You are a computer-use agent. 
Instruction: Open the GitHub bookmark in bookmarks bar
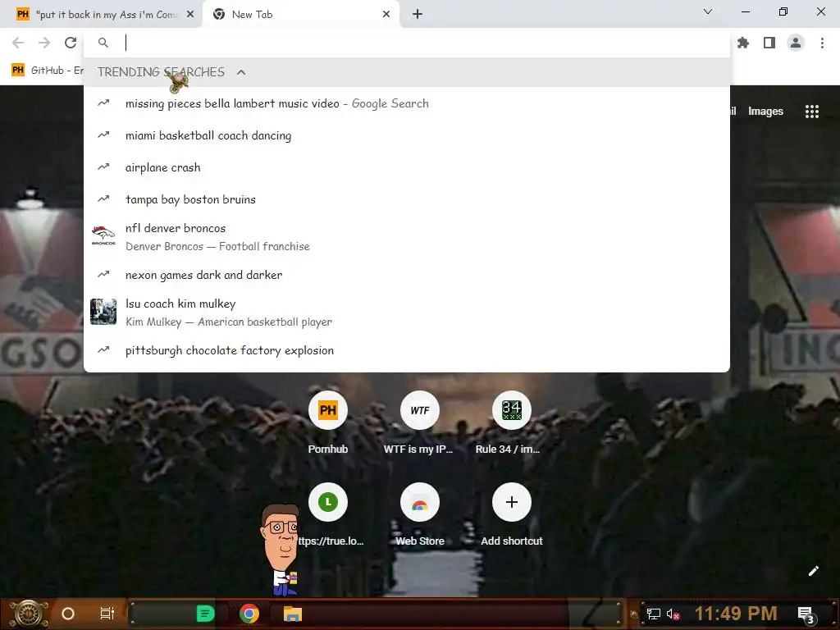(x=48, y=71)
